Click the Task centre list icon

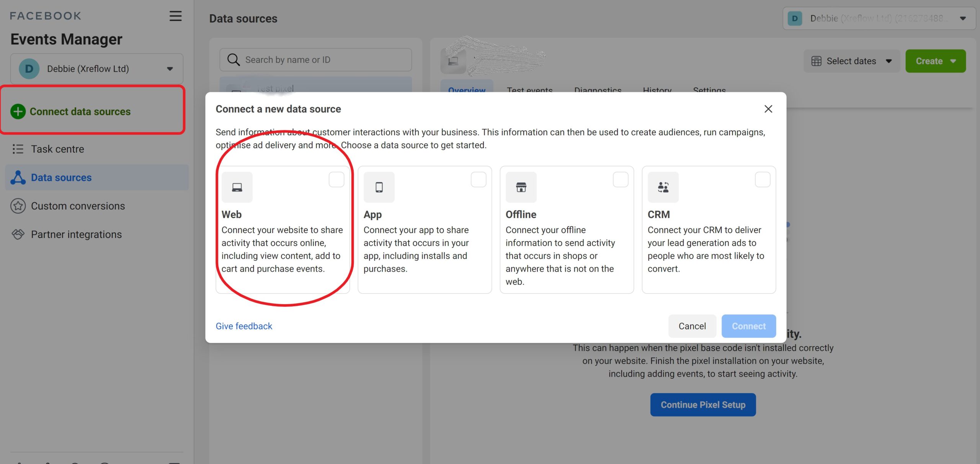tap(18, 149)
